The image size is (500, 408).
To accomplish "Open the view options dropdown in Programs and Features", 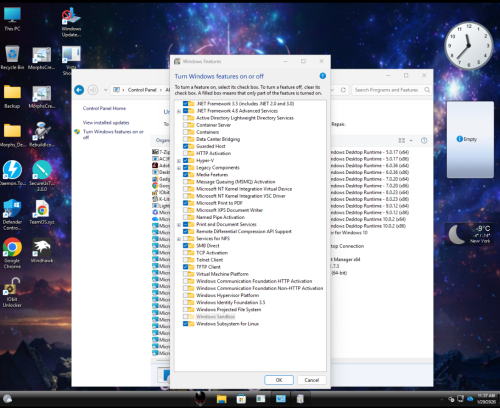I will point(411,140).
